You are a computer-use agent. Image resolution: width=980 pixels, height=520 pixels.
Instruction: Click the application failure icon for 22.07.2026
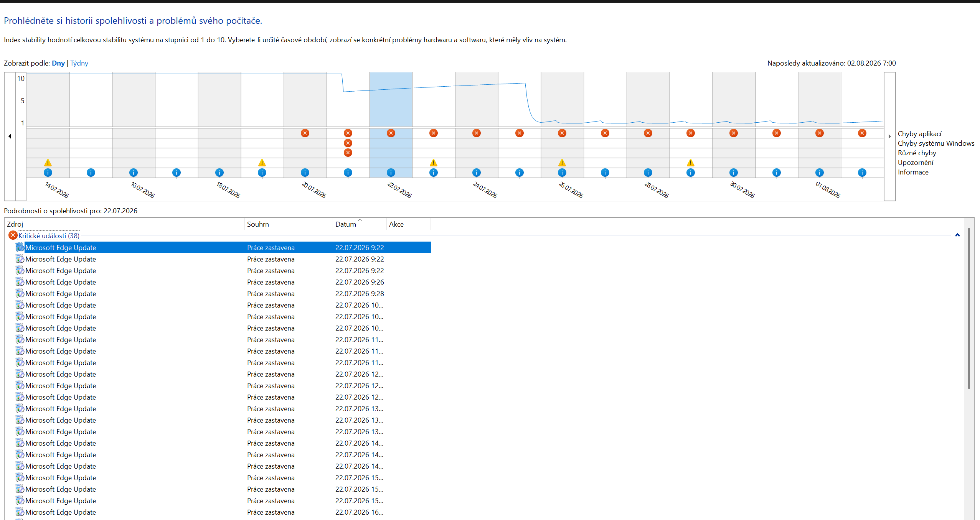pyautogui.click(x=391, y=133)
